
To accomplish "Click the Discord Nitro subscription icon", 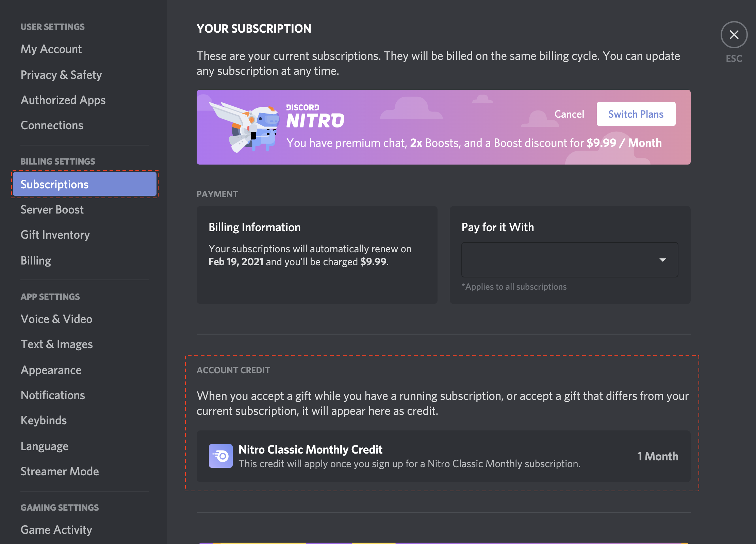I will click(x=246, y=127).
